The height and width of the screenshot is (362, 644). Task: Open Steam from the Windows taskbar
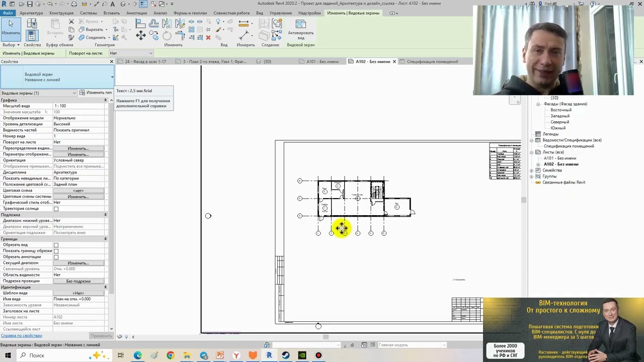(286, 355)
